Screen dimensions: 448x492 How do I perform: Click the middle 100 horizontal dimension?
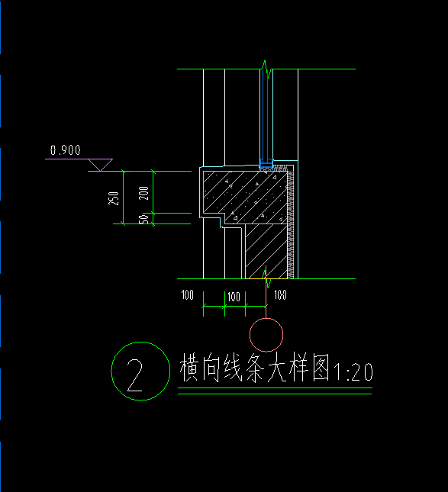[234, 297]
